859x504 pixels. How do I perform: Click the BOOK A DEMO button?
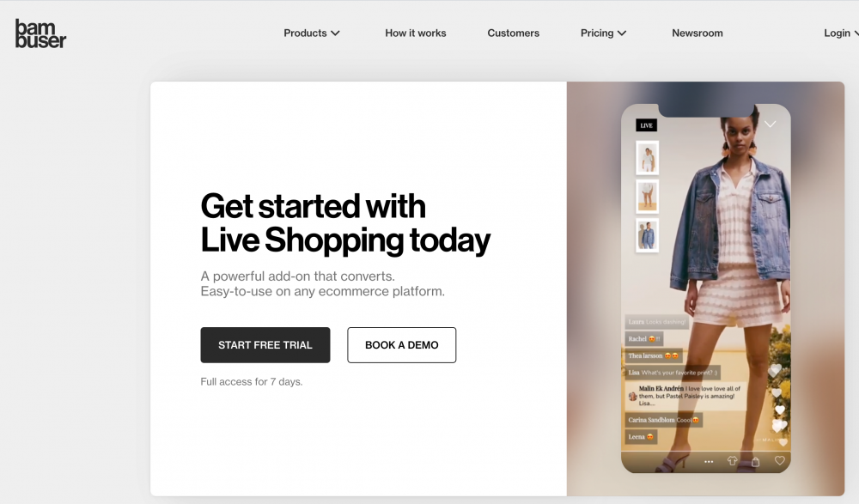(401, 345)
